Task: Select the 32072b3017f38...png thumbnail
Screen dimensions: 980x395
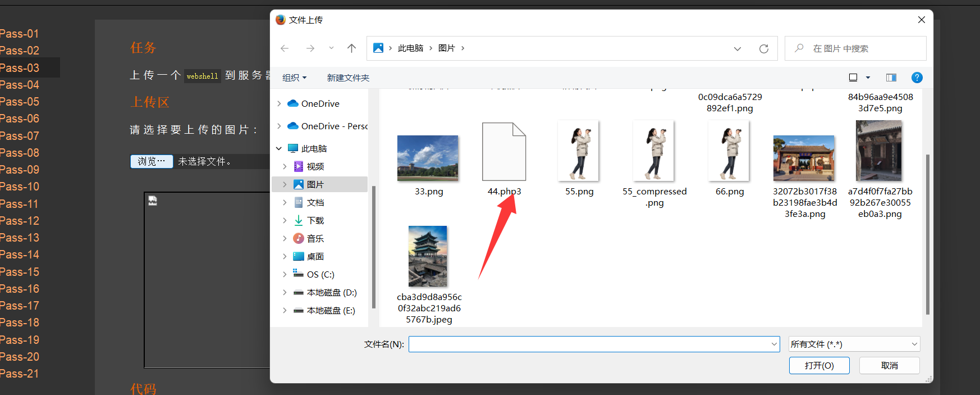Action: tap(804, 158)
